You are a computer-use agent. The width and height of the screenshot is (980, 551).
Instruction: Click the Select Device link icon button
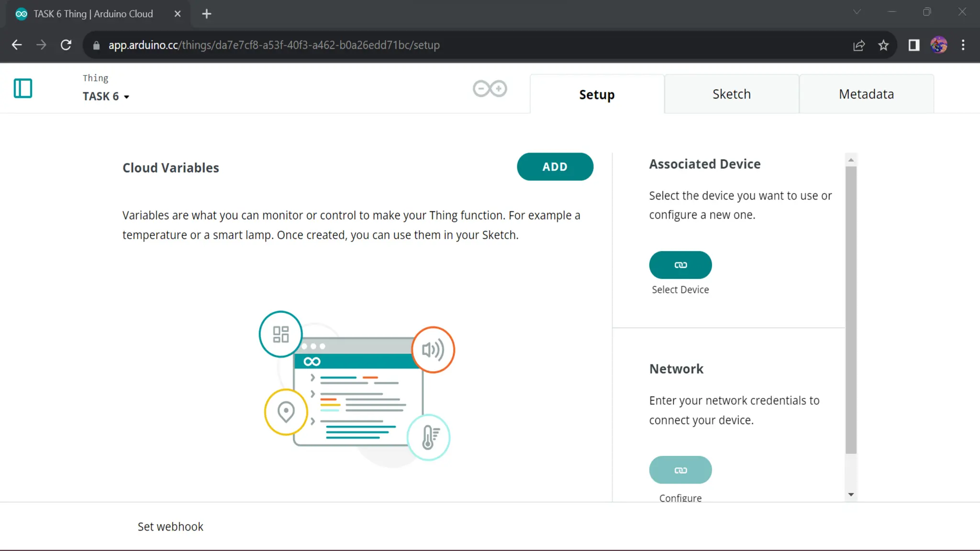pyautogui.click(x=680, y=264)
